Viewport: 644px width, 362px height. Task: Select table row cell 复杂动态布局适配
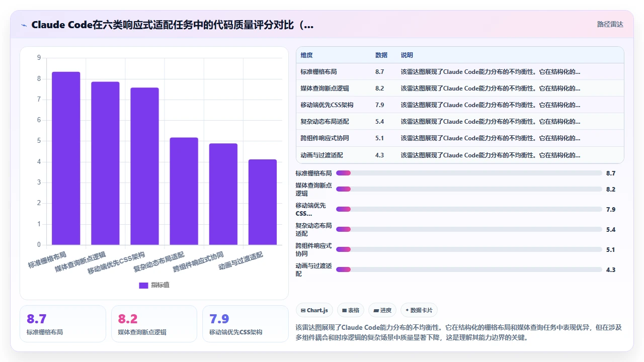click(325, 122)
